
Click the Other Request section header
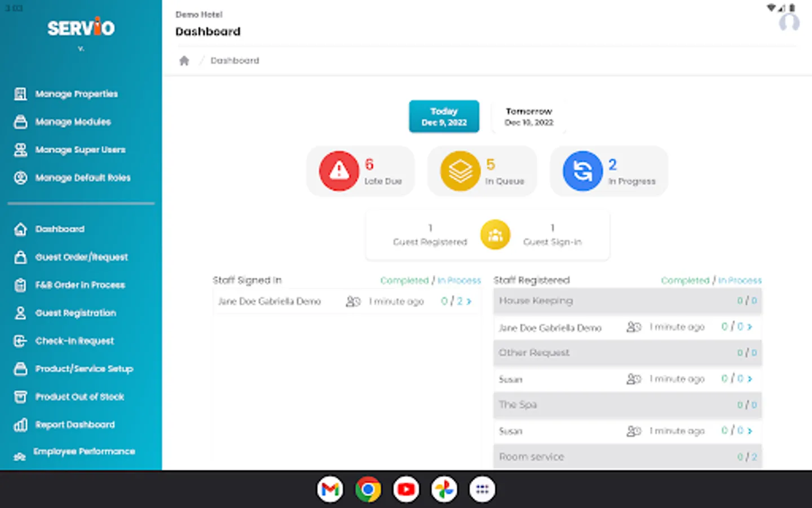(628, 353)
